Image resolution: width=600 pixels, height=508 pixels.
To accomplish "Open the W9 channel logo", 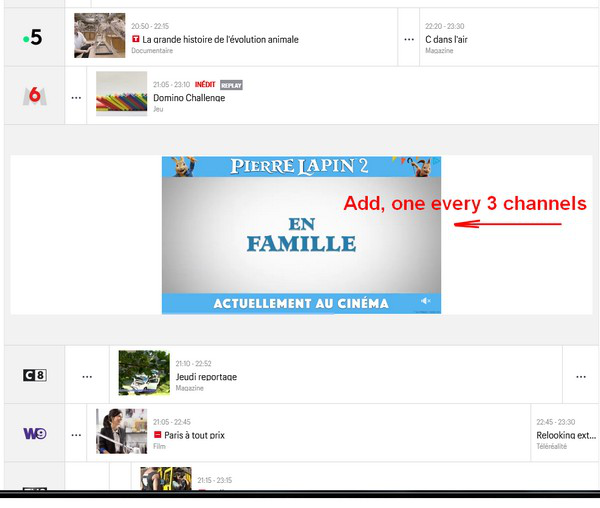I will (35, 433).
